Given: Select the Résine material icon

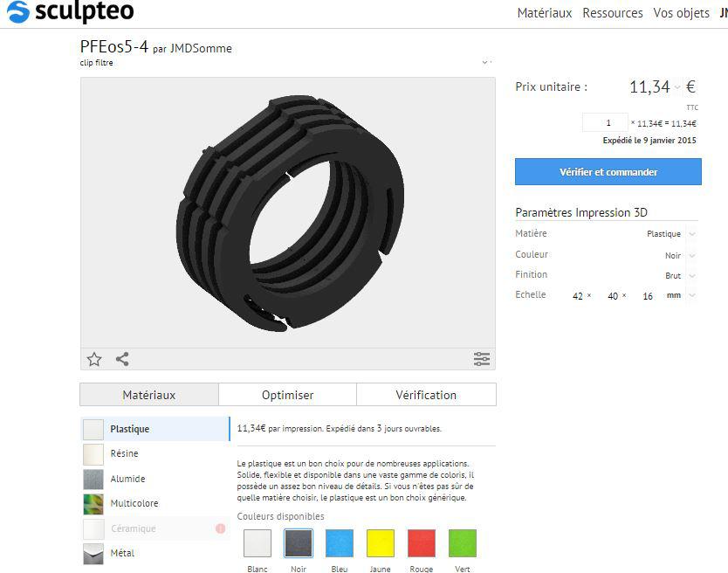Looking at the screenshot, I should coord(93,454).
